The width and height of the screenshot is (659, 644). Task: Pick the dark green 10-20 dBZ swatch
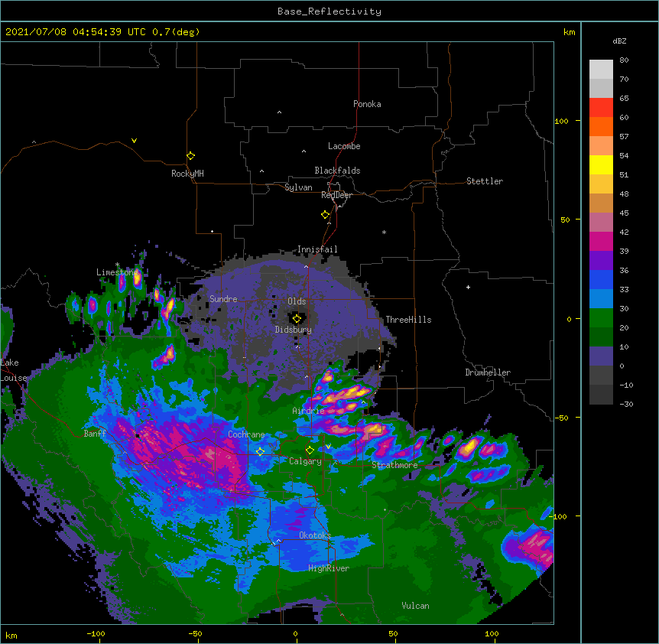point(601,337)
